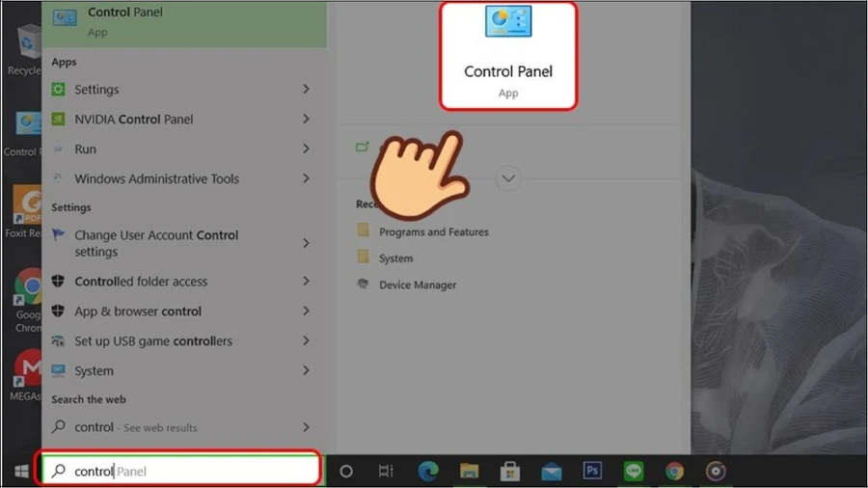
Task: Open the Mail app from taskbar
Action: point(552,472)
